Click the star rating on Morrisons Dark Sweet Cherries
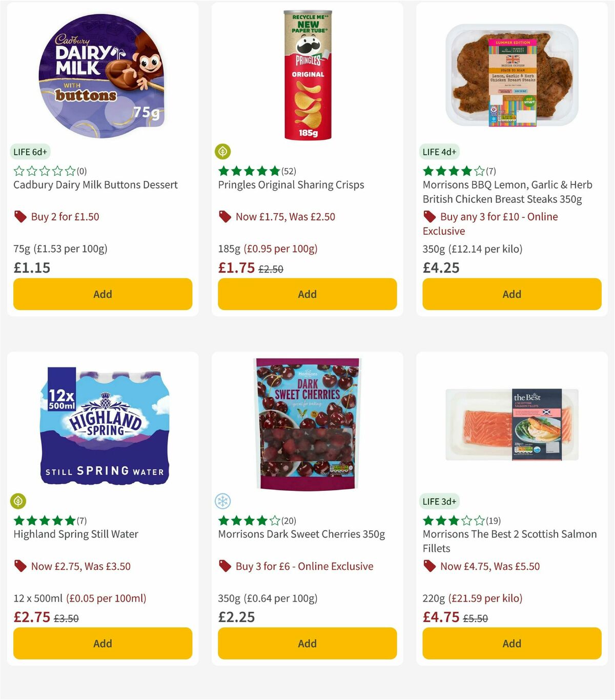 click(248, 521)
